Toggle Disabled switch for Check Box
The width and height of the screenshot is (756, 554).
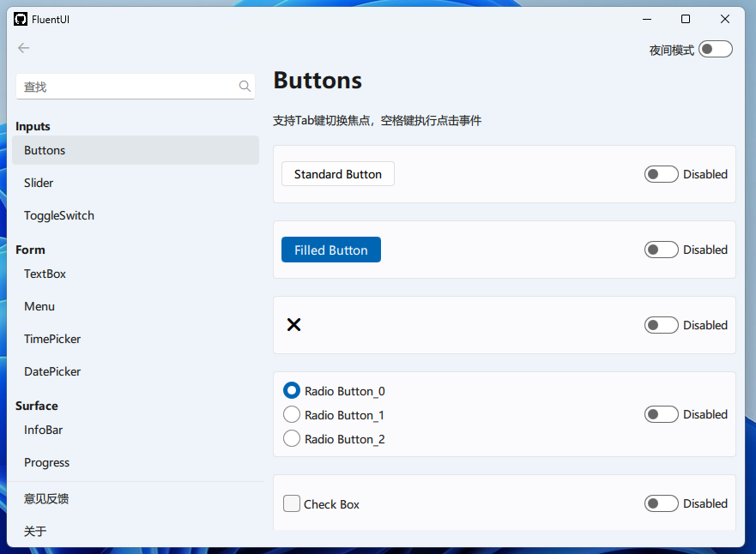[x=661, y=504]
